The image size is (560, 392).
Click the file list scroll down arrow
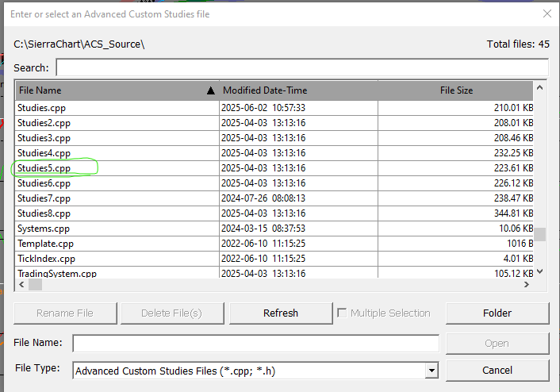[x=539, y=271]
